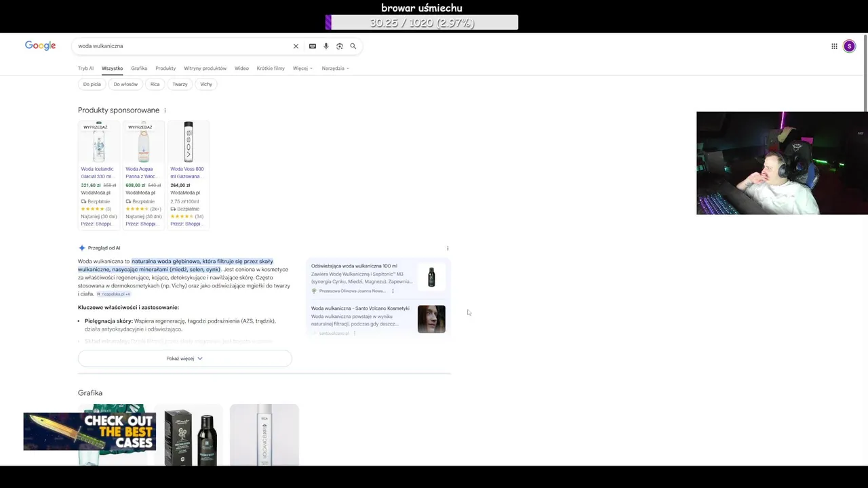Select the Do włosów filter chip
Viewport: 868px width, 488px height.
pyautogui.click(x=125, y=84)
